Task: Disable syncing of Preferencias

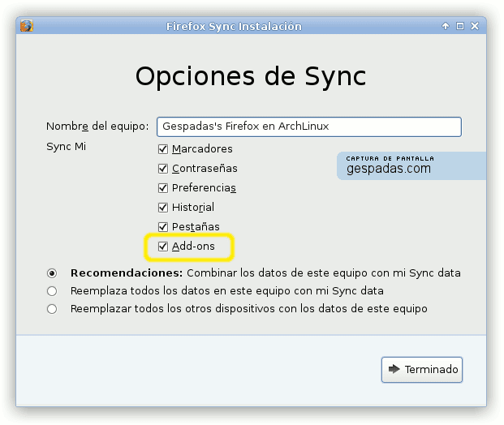Action: [163, 188]
